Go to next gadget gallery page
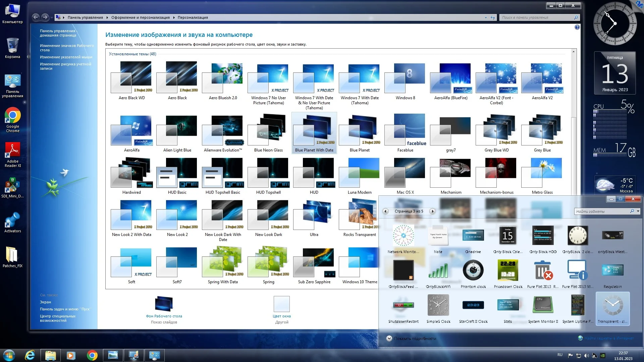The width and height of the screenshot is (644, 362). [432, 211]
